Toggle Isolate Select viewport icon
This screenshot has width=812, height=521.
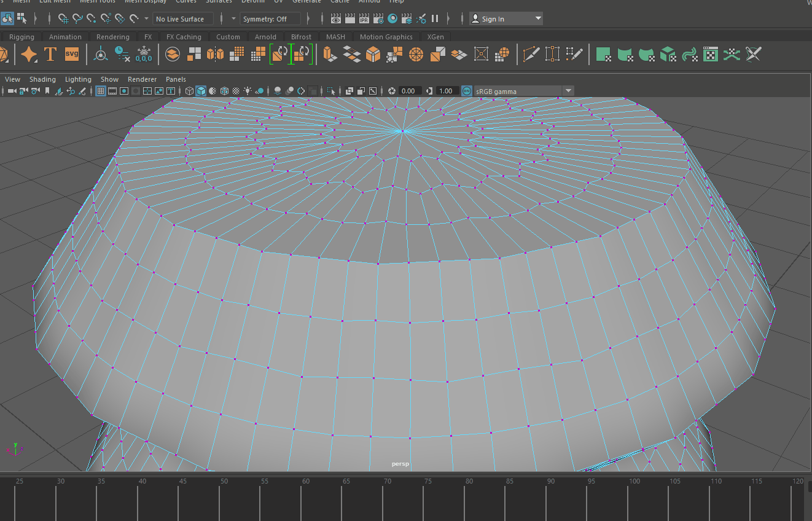[x=331, y=91]
